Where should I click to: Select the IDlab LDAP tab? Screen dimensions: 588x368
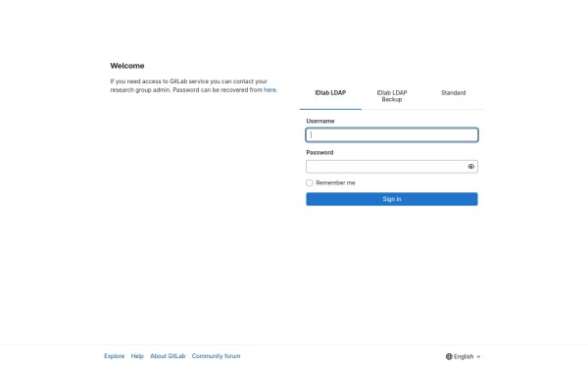coord(330,93)
